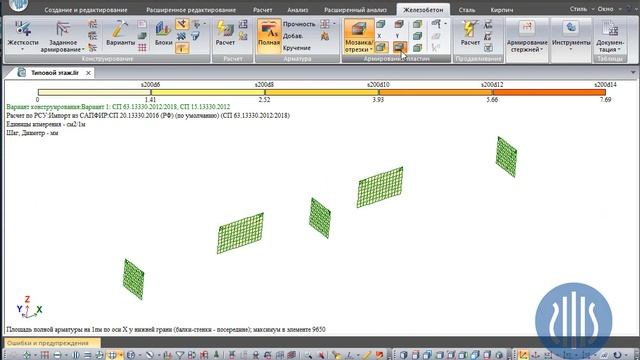Viewport: 640px width, 360px height.
Task: Click the red undo arrow icon in bottom toolbar
Action: point(379,355)
